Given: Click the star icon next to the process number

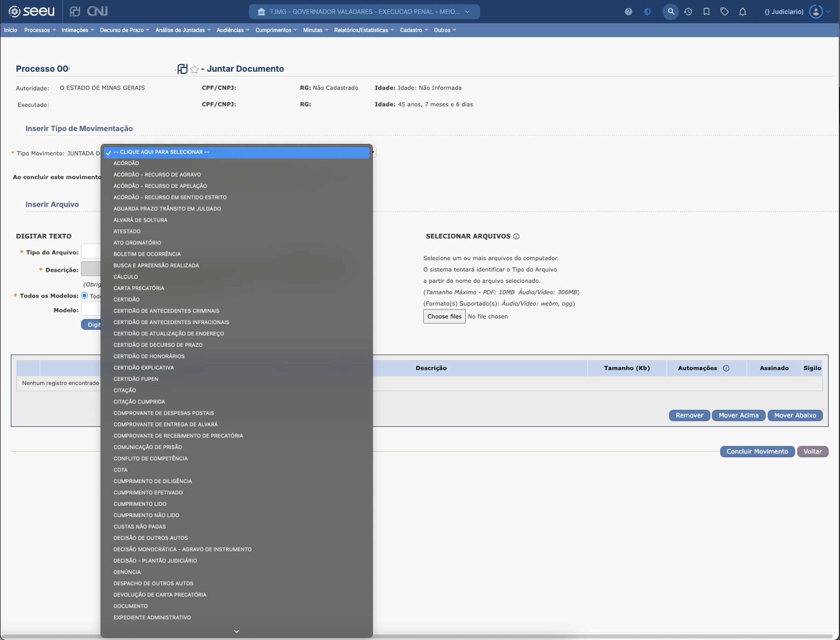Looking at the screenshot, I should [x=195, y=69].
